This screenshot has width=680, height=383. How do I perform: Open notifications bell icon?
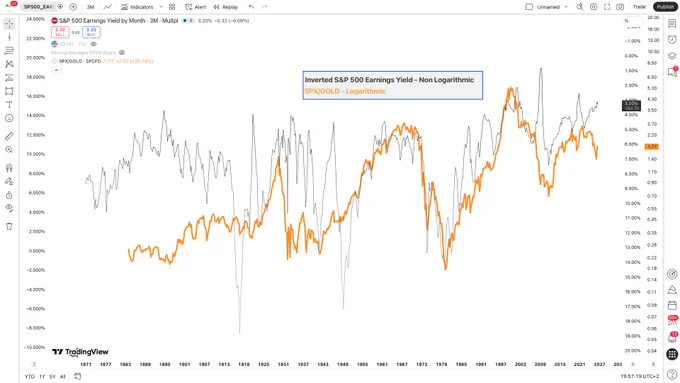(672, 337)
